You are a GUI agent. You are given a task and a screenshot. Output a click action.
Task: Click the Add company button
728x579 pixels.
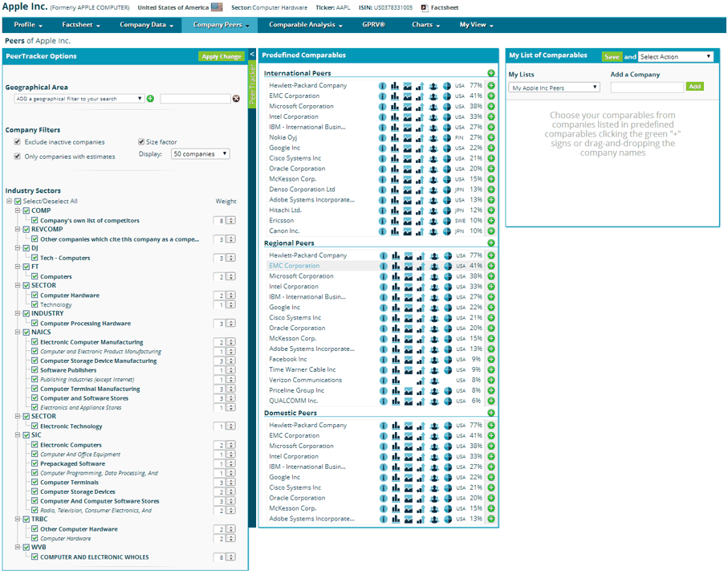click(x=695, y=87)
